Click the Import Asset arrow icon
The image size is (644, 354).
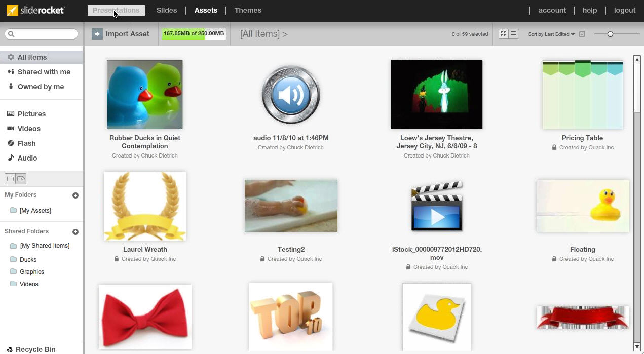[97, 34]
